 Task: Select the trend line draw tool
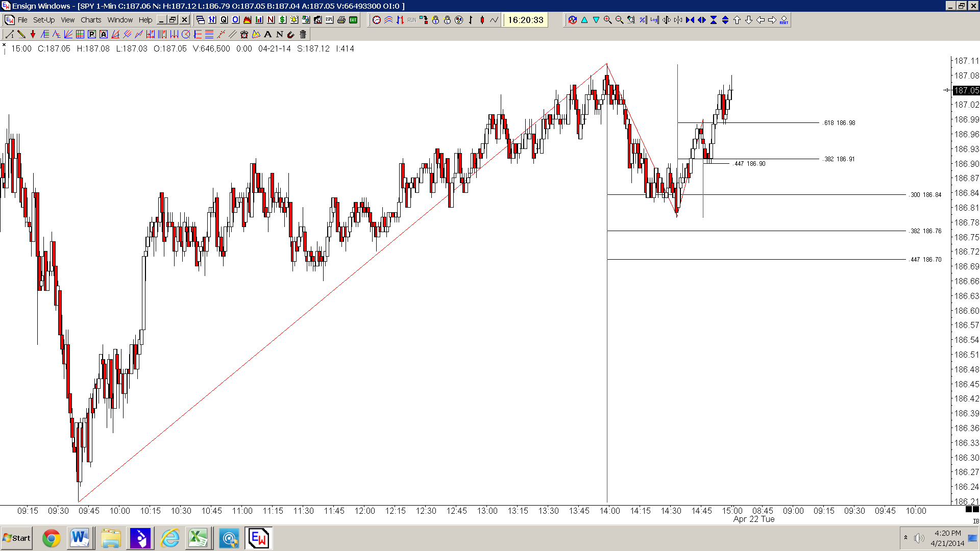click(9, 34)
